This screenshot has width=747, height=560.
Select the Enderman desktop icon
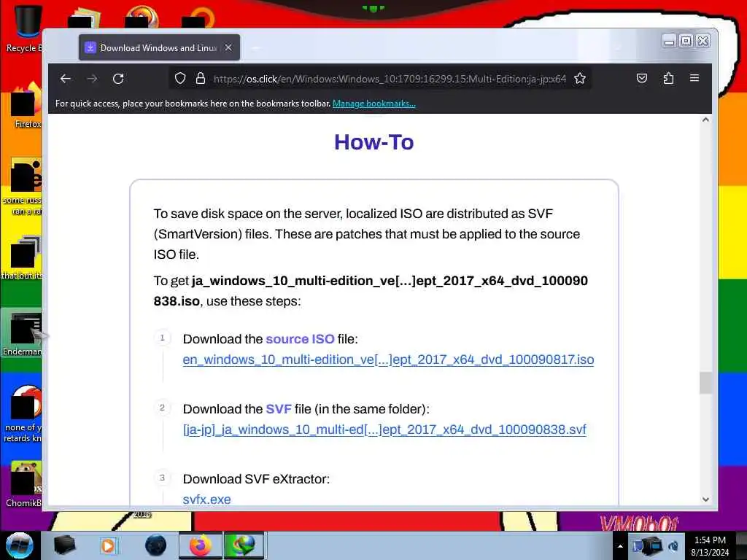(x=22, y=333)
